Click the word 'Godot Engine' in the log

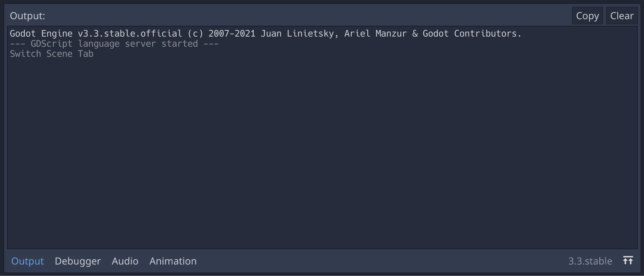[41, 34]
